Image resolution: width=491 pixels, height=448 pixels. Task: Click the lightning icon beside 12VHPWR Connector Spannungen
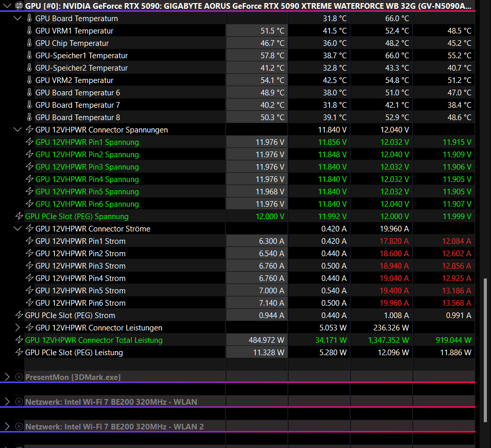pyautogui.click(x=29, y=129)
